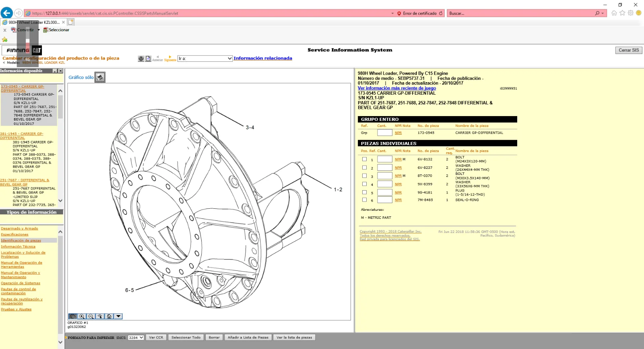Image resolution: width=644 pixels, height=349 pixels.
Task: Check the box for item 5 PLUG 9S-4181
Action: (364, 192)
